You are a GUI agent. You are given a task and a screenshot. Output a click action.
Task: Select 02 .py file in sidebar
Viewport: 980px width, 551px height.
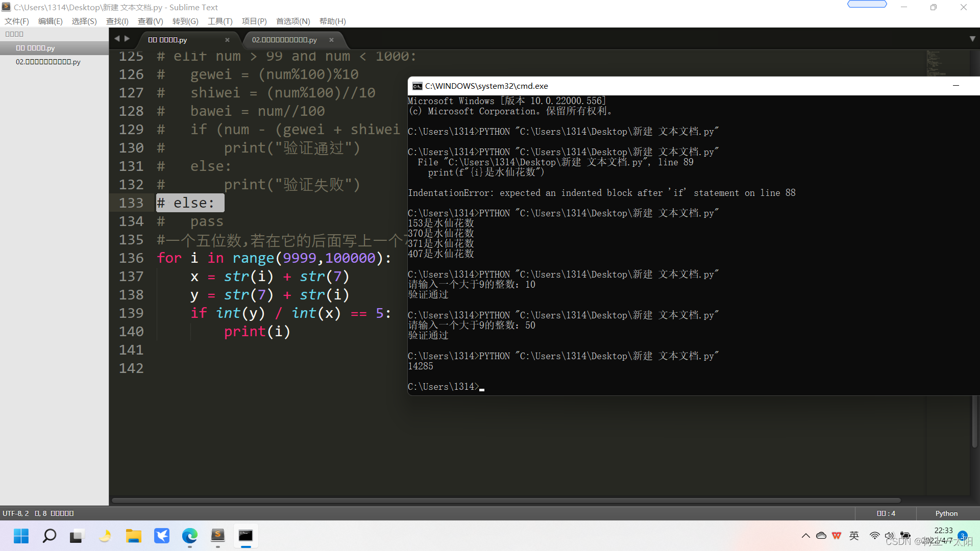pyautogui.click(x=48, y=62)
